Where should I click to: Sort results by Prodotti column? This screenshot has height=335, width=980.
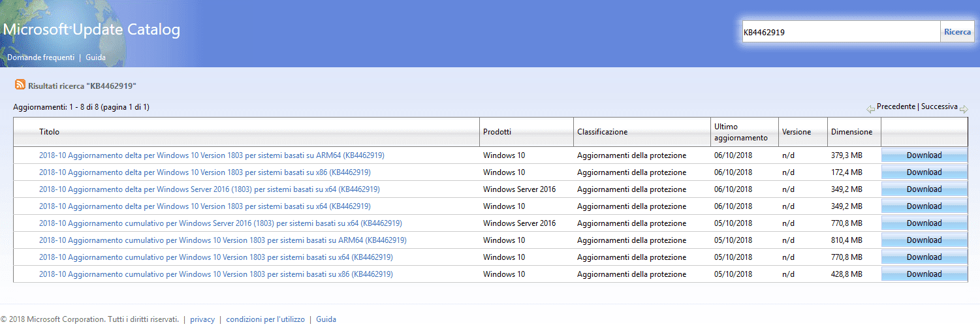[x=497, y=132]
